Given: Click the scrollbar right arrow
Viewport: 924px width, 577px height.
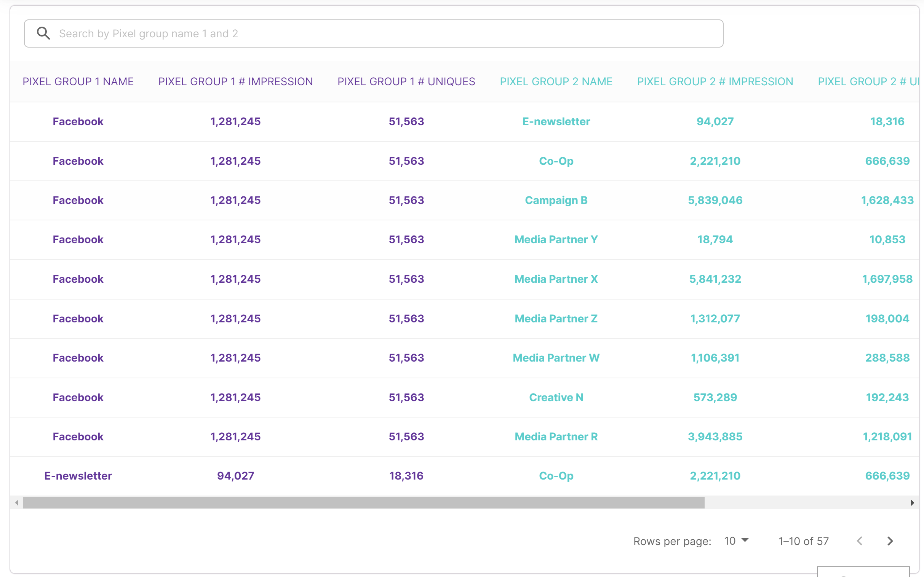Looking at the screenshot, I should 912,502.
